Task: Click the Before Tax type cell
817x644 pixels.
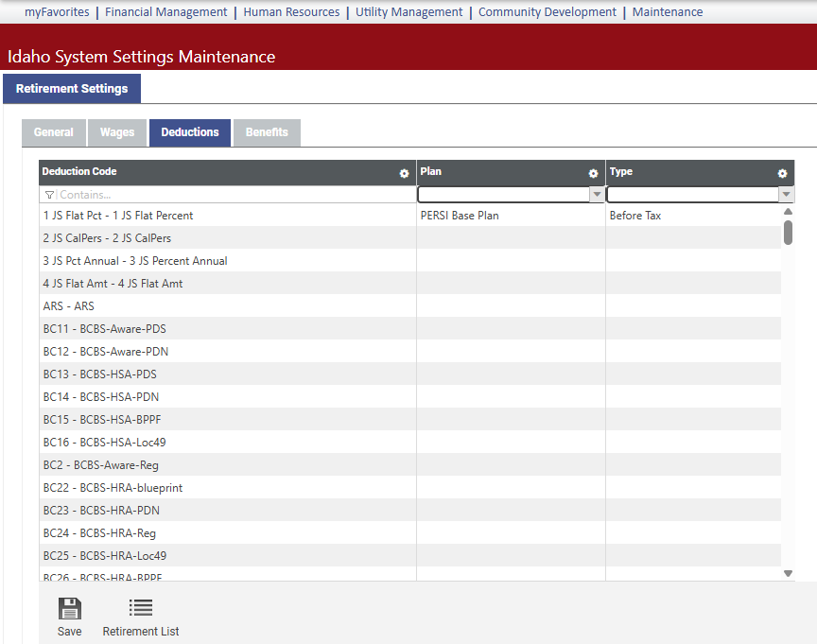Action: 693,216
